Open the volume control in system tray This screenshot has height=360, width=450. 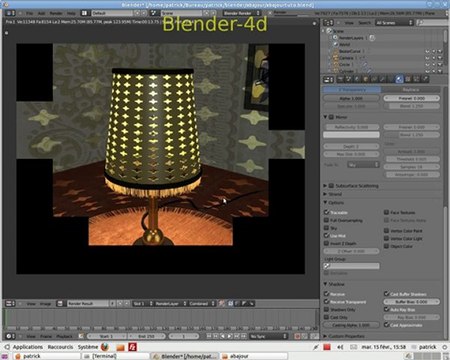(x=340, y=347)
